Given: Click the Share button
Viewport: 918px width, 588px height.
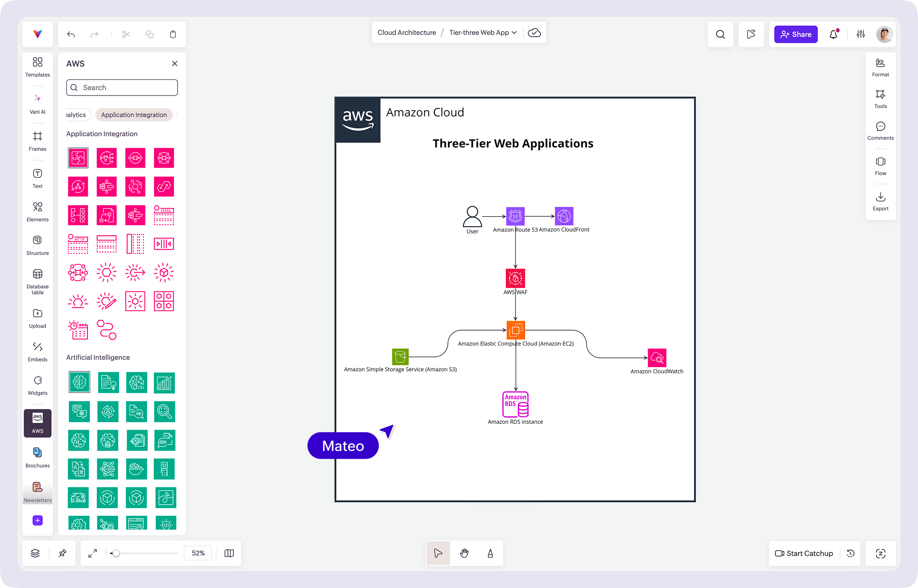Looking at the screenshot, I should (795, 34).
